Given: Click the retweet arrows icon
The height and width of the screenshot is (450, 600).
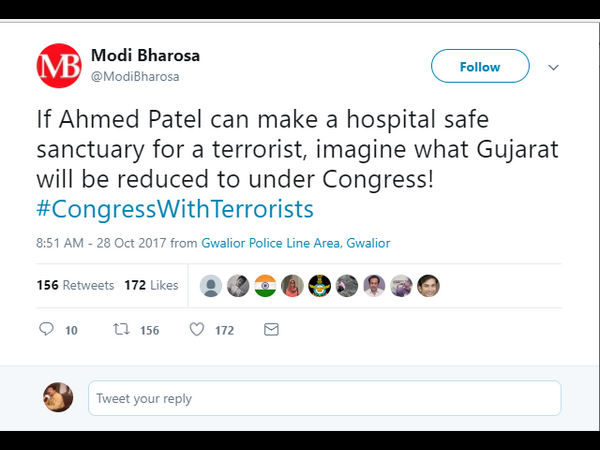Looking at the screenshot, I should pos(119,329).
